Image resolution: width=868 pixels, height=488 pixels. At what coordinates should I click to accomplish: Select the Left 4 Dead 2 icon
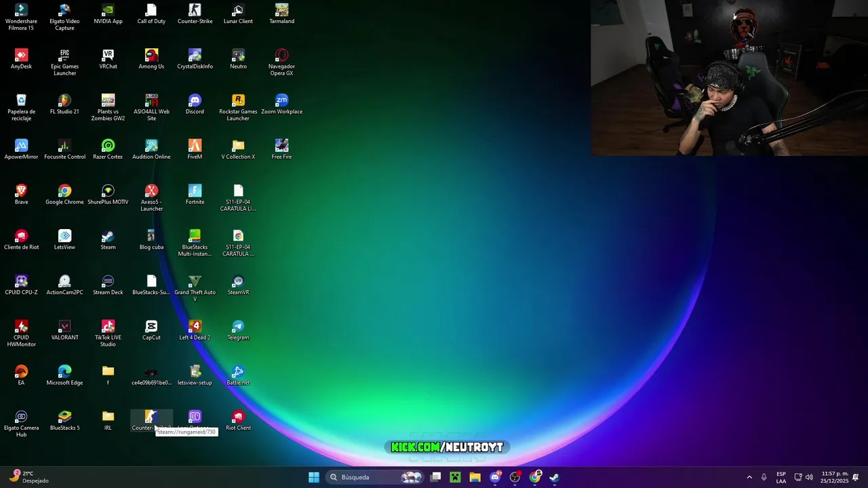[x=195, y=330]
